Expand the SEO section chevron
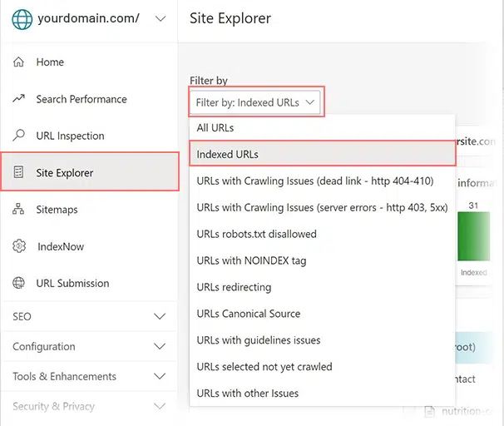This screenshot has width=504, height=426. coord(160,316)
